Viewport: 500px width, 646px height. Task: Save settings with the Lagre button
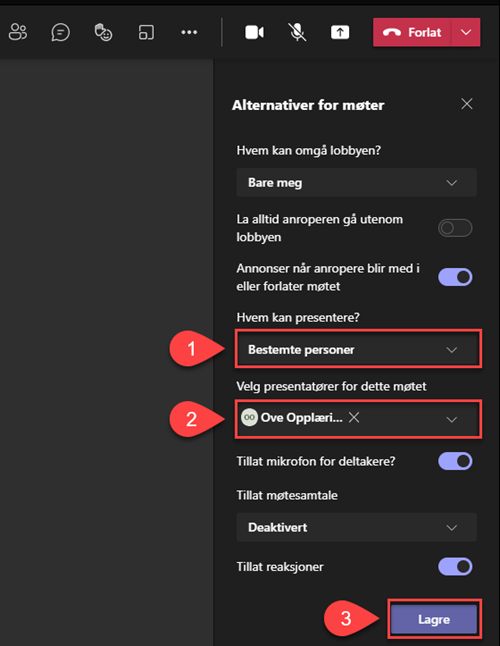(434, 619)
